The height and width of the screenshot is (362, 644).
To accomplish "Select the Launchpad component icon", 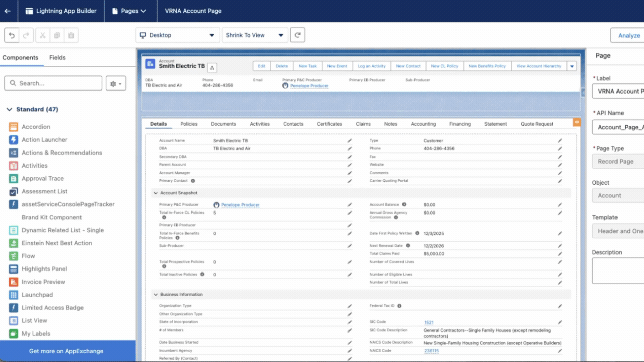I will pyautogui.click(x=14, y=295).
